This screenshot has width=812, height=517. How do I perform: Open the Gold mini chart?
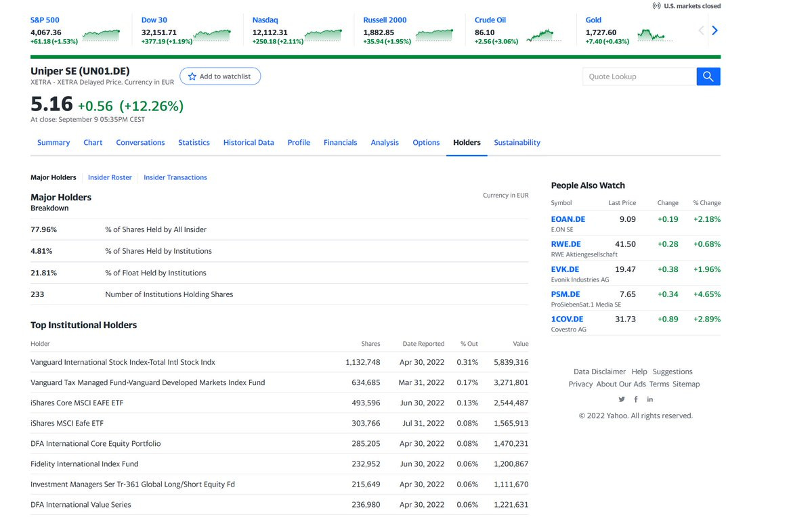(x=655, y=35)
